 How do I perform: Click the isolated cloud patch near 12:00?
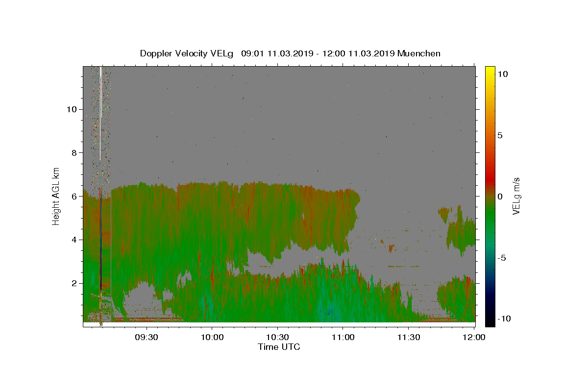461,233
